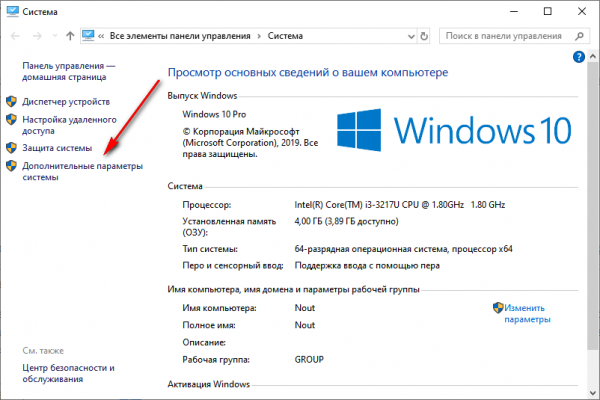Expand chevron after Все элементы панели управления
600x400 pixels.
click(259, 36)
